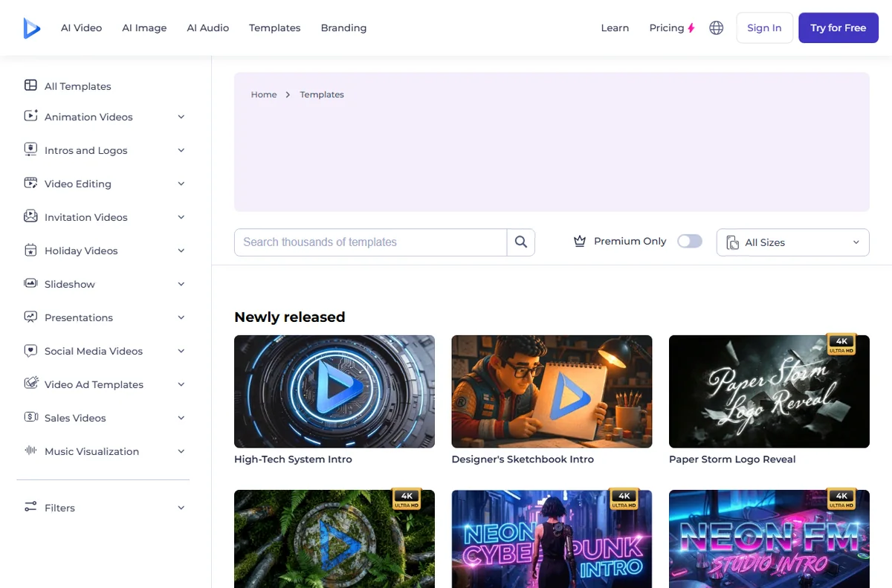
Task: Open the All Sizes dropdown
Action: (x=793, y=242)
